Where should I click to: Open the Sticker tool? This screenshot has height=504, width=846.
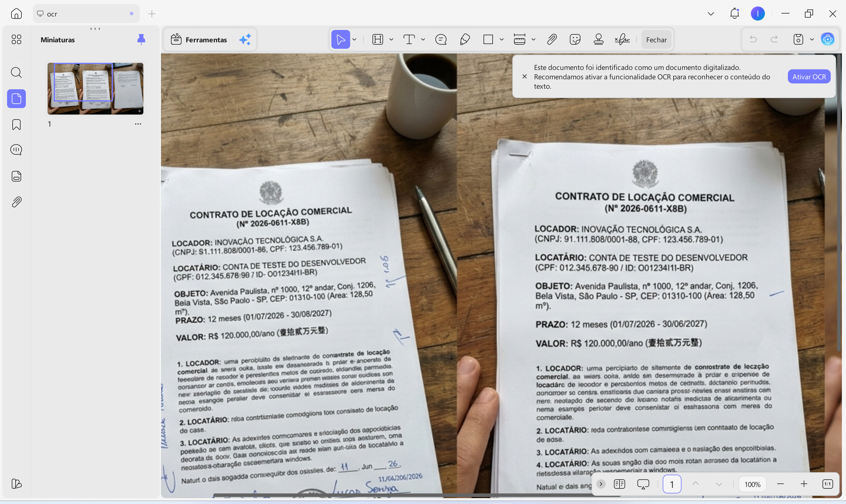[575, 39]
